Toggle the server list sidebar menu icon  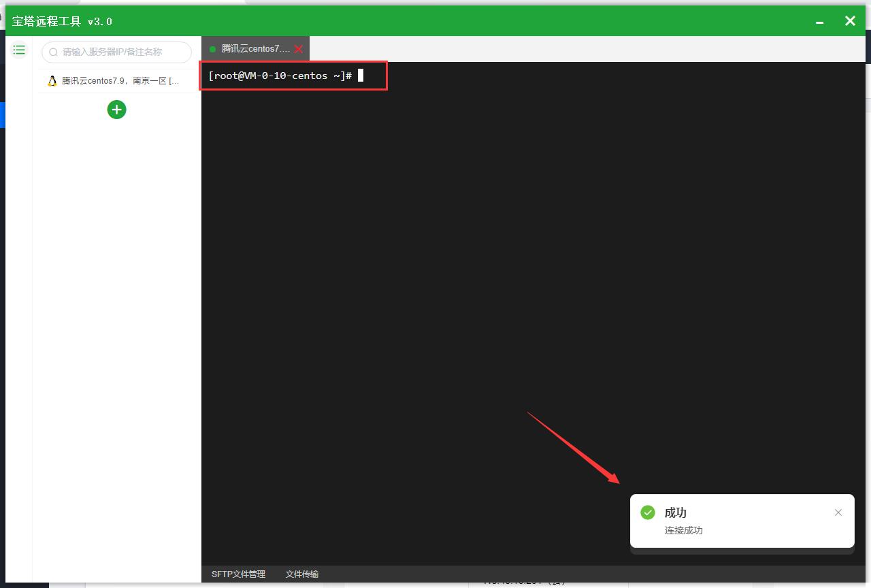(19, 50)
